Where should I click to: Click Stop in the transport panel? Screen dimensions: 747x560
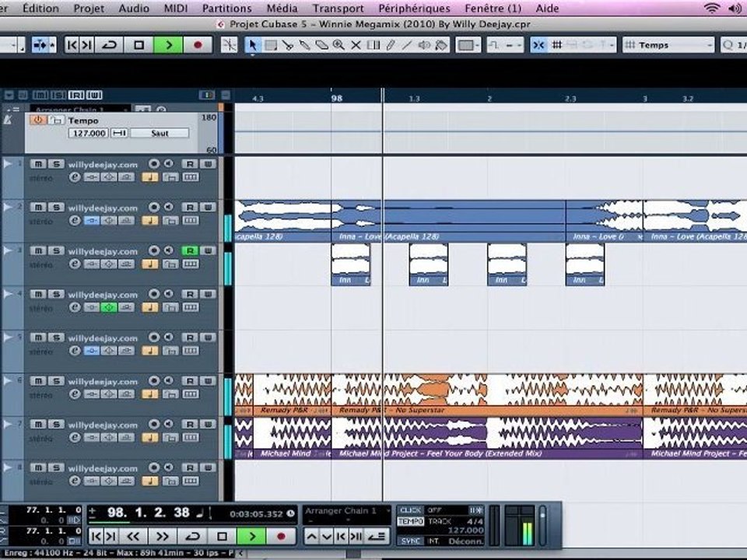pyautogui.click(x=222, y=536)
